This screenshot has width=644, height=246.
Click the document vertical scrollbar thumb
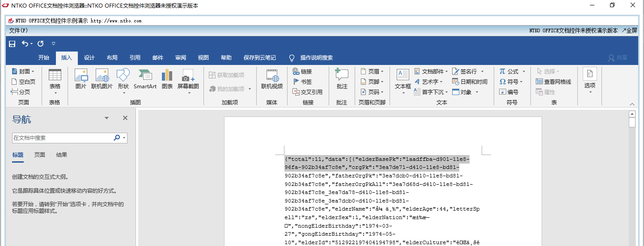coord(632,123)
